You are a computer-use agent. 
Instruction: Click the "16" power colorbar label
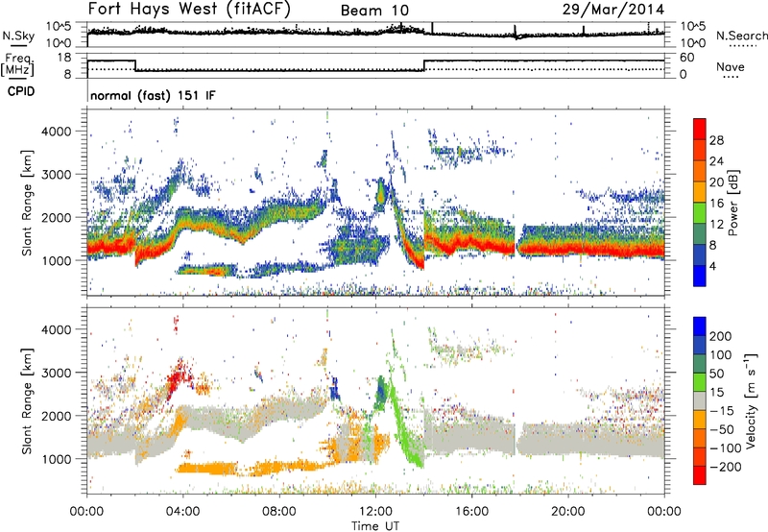click(x=716, y=204)
